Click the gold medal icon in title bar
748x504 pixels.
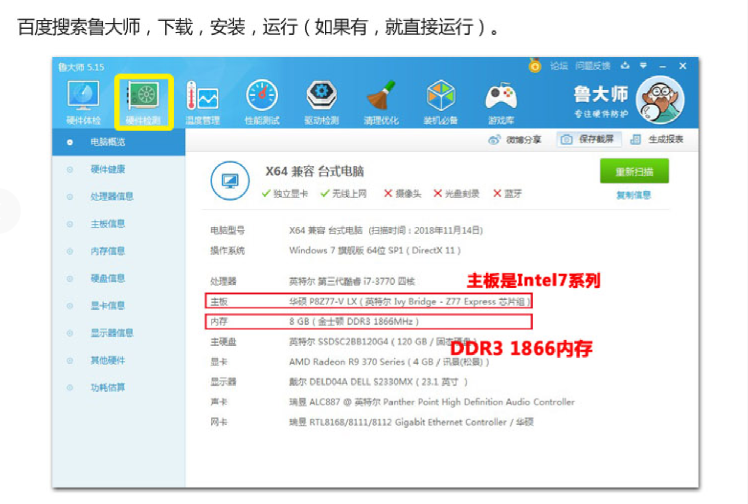coord(535,65)
